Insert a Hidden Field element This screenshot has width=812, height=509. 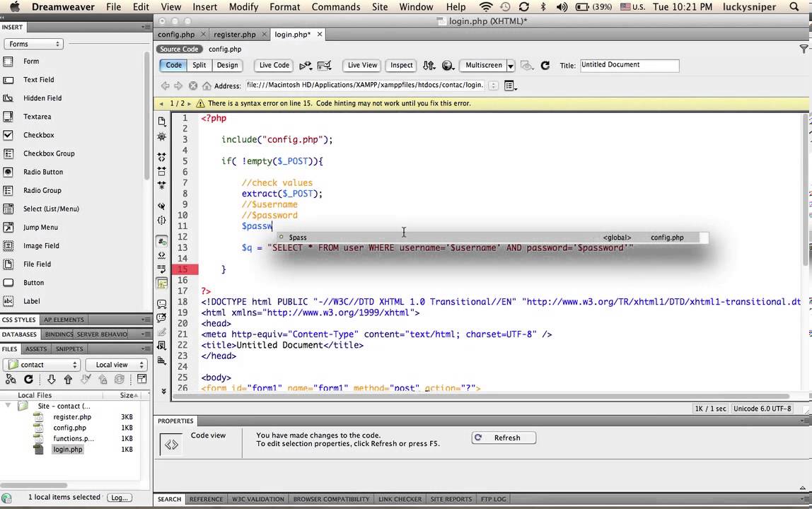(x=42, y=98)
